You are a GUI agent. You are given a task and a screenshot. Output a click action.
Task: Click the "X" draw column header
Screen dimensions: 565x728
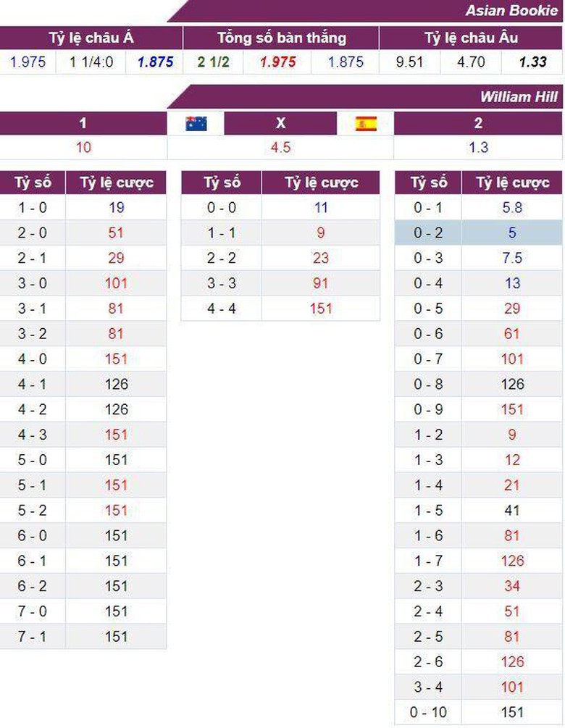[x=281, y=123]
